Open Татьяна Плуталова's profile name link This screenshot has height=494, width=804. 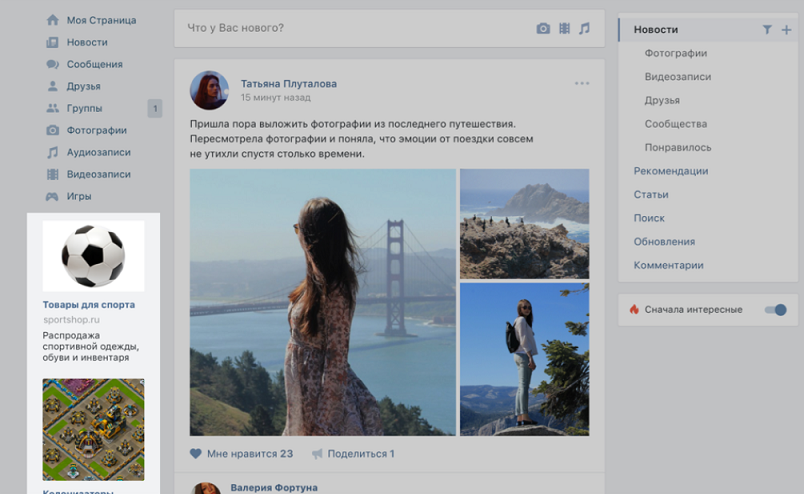pyautogui.click(x=289, y=84)
